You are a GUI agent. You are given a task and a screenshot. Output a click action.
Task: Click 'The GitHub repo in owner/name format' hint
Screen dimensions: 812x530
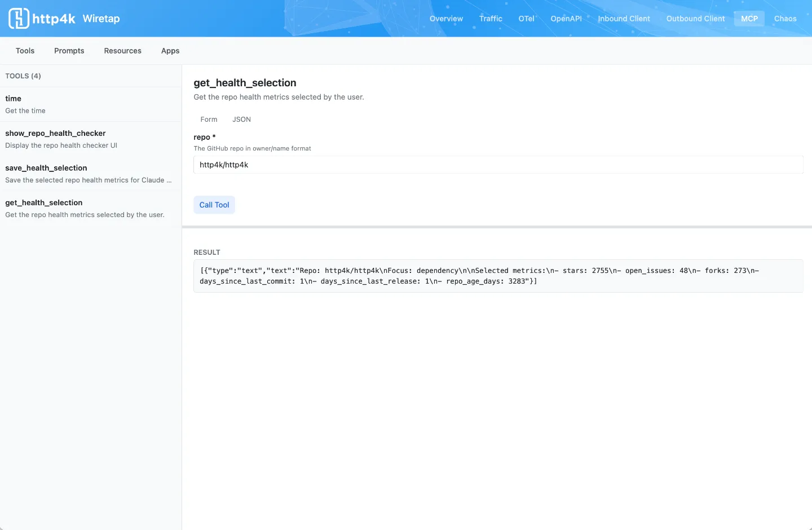[252, 148]
